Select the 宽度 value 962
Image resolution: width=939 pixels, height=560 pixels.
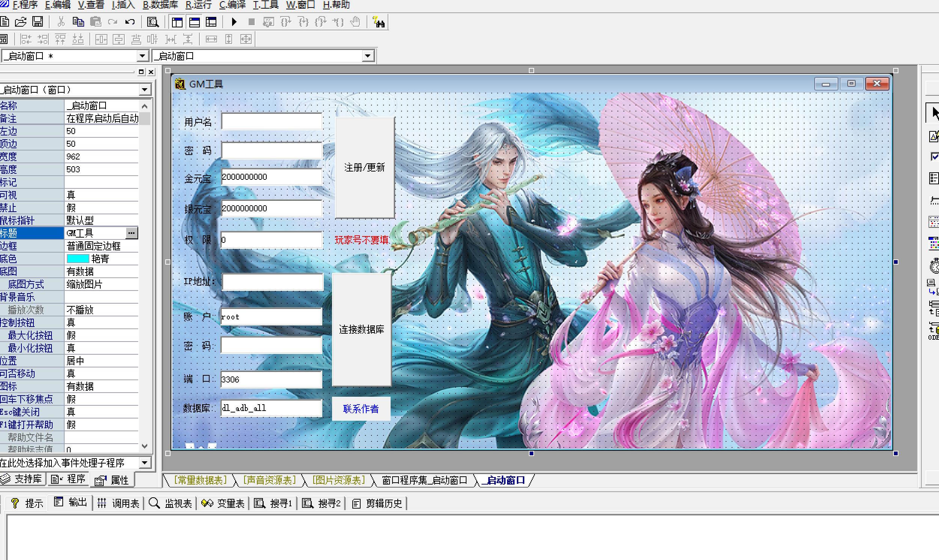pyautogui.click(x=101, y=157)
